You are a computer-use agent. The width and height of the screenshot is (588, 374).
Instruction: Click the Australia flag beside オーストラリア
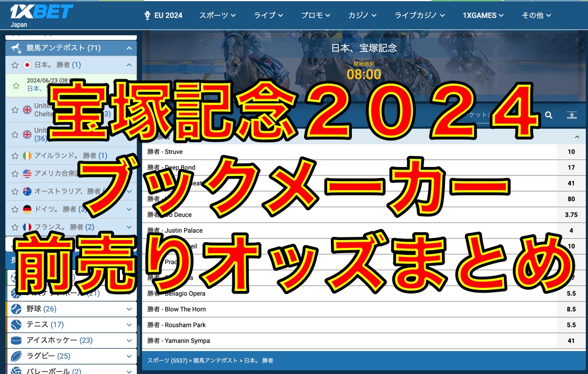click(x=27, y=191)
